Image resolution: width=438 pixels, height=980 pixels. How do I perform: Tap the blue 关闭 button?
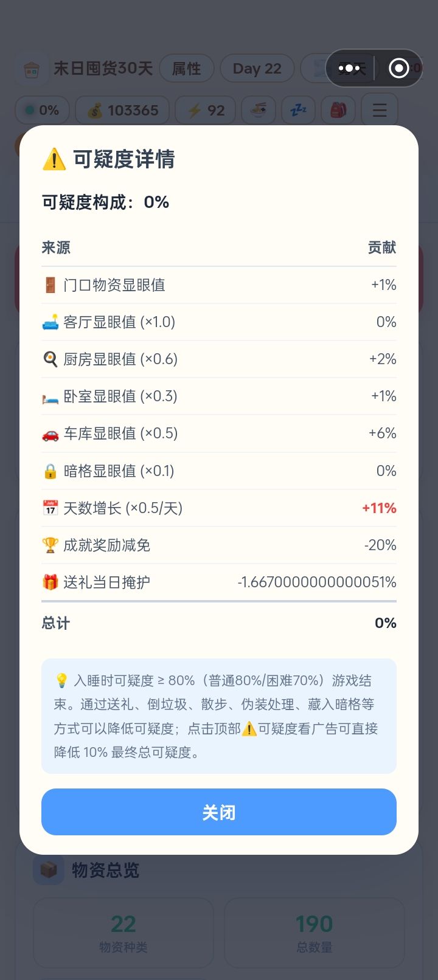[219, 812]
